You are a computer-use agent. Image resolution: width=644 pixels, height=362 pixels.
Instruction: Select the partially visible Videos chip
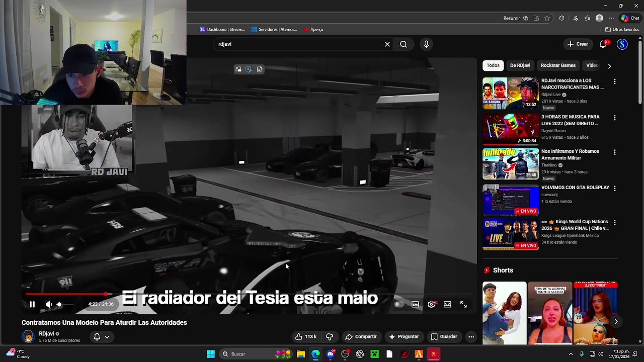592,65
